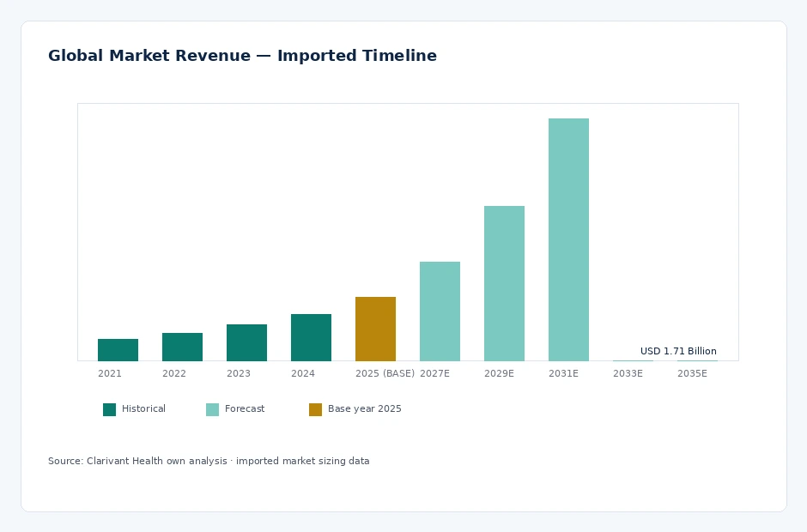Click the Source: Clarivant Health footnote
Screen dimensions: 807x532
pyautogui.click(x=209, y=461)
